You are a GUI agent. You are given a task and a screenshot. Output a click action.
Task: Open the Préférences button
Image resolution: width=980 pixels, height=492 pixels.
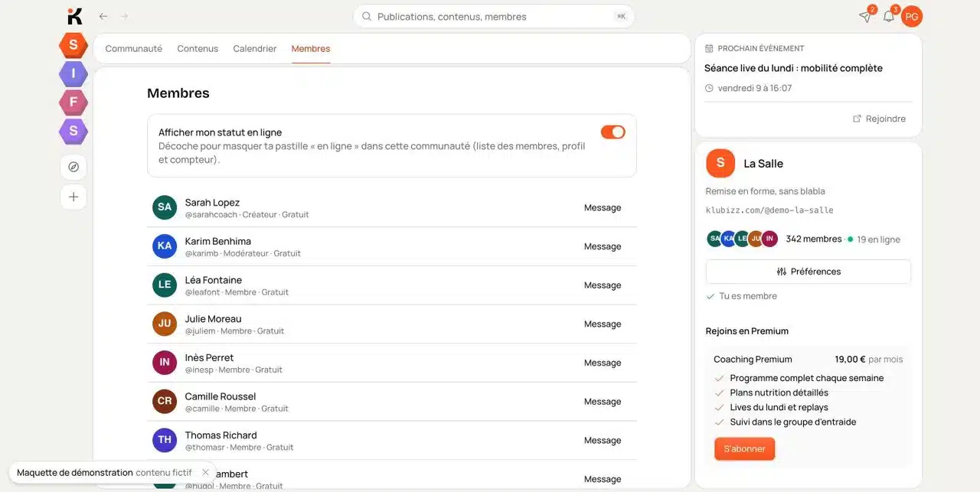pyautogui.click(x=808, y=272)
